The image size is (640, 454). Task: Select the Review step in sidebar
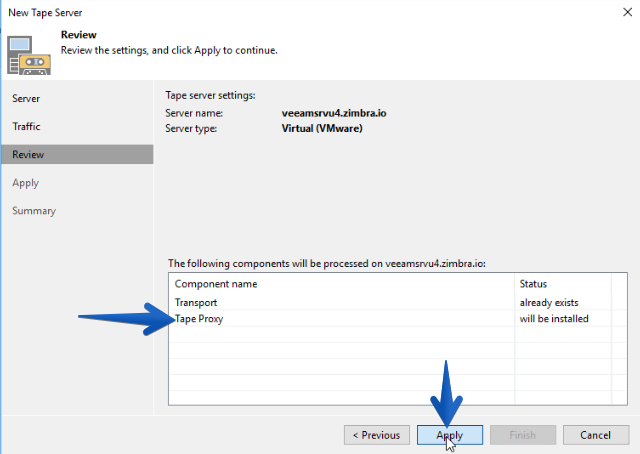(78, 154)
